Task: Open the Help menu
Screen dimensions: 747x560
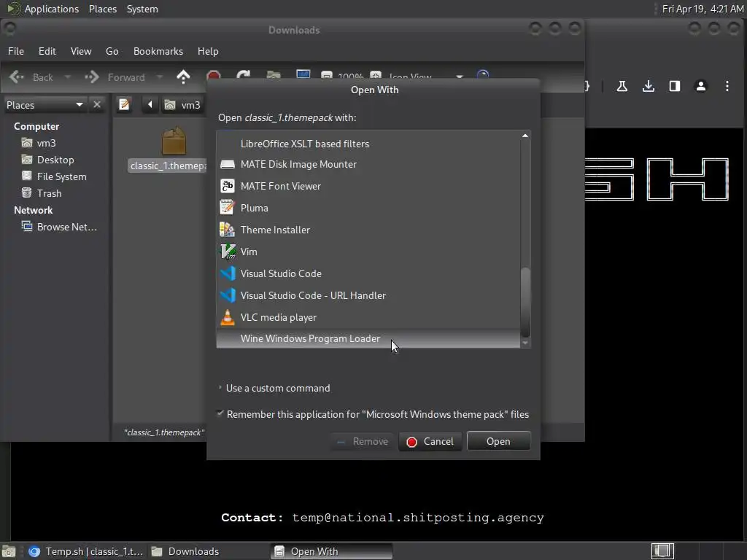Action: pos(208,51)
